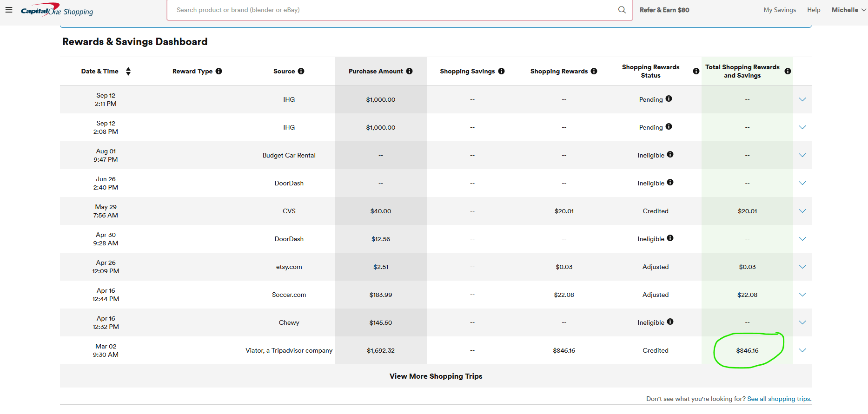Image resolution: width=868 pixels, height=414 pixels.
Task: Click the Adjusted status for etsy.com
Action: (x=656, y=267)
